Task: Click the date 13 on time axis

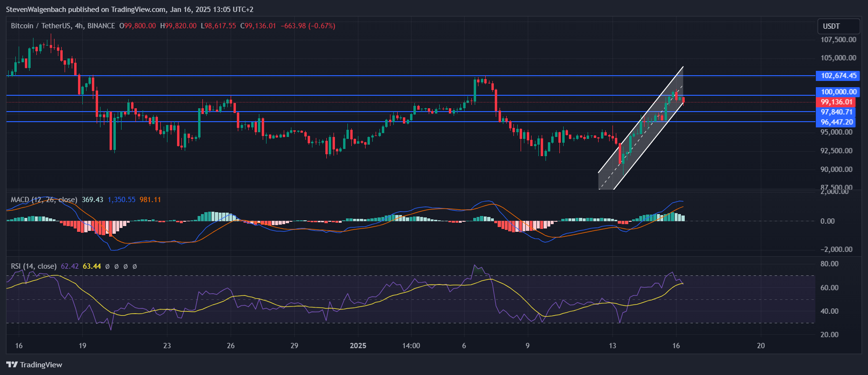Action: pyautogui.click(x=612, y=346)
